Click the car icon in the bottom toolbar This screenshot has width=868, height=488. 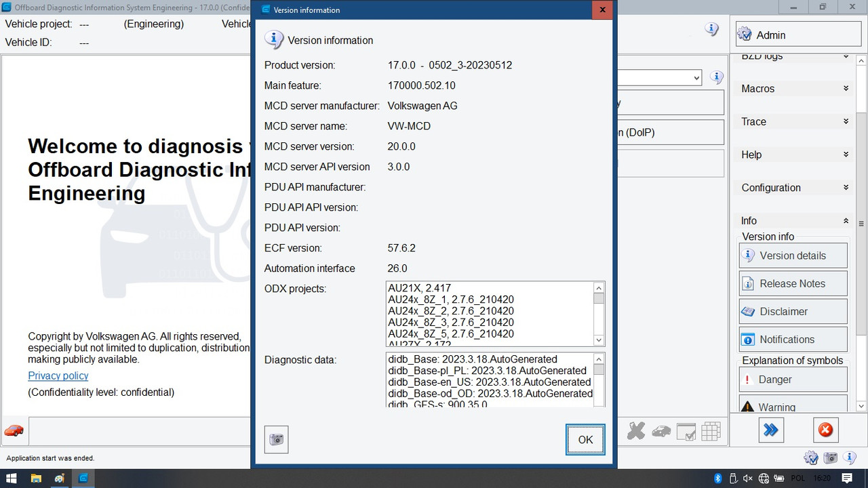(661, 430)
